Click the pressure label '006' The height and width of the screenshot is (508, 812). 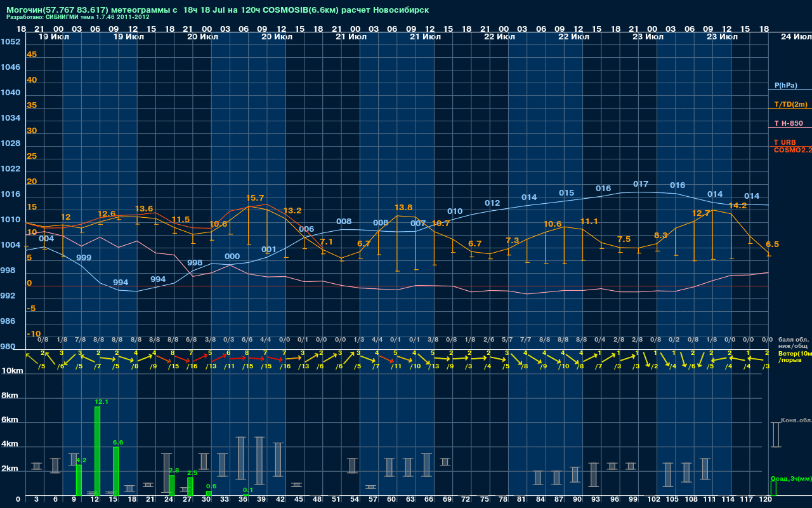306,229
